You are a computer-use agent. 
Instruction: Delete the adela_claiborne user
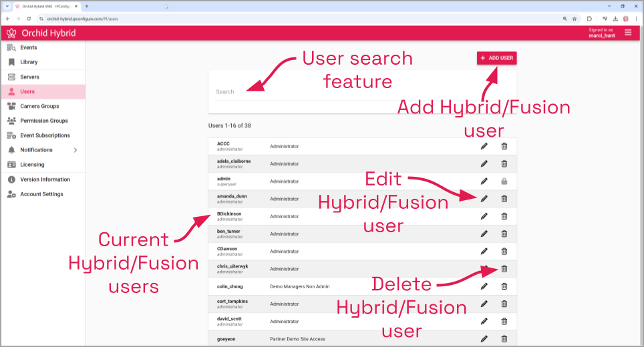click(x=504, y=164)
